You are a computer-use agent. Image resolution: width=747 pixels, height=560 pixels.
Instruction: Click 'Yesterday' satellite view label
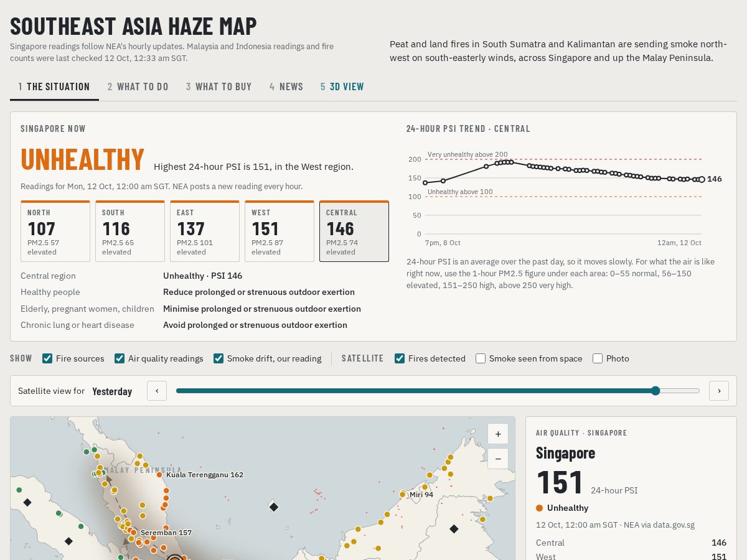click(x=112, y=391)
